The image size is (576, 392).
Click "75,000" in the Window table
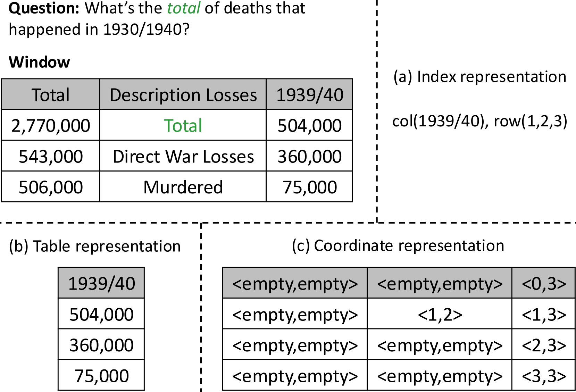coord(309,186)
